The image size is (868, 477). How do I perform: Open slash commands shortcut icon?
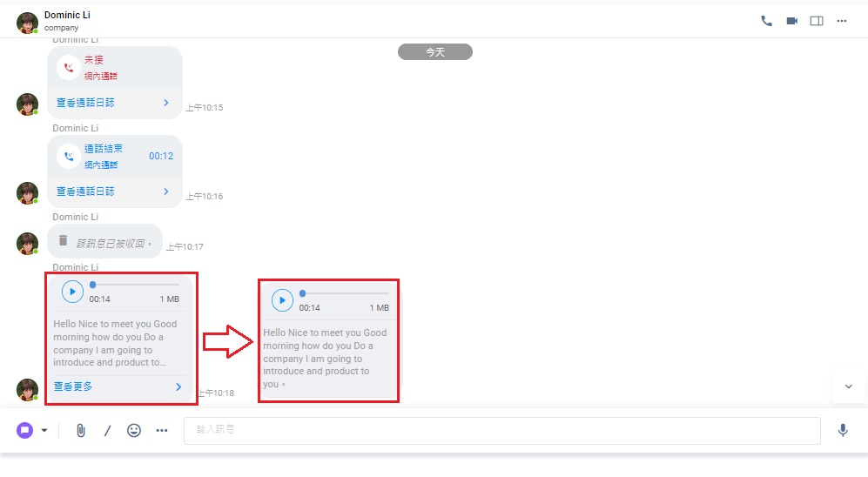pos(107,431)
